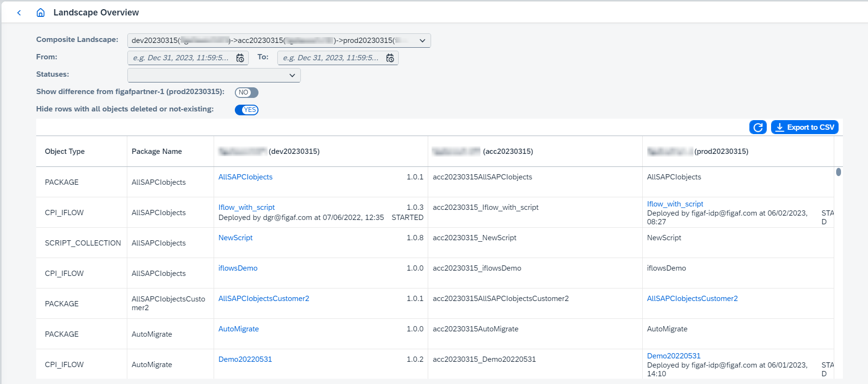Select acc20230315AllSAPCIobjects cell text
This screenshot has width=868, height=384.
(x=482, y=177)
